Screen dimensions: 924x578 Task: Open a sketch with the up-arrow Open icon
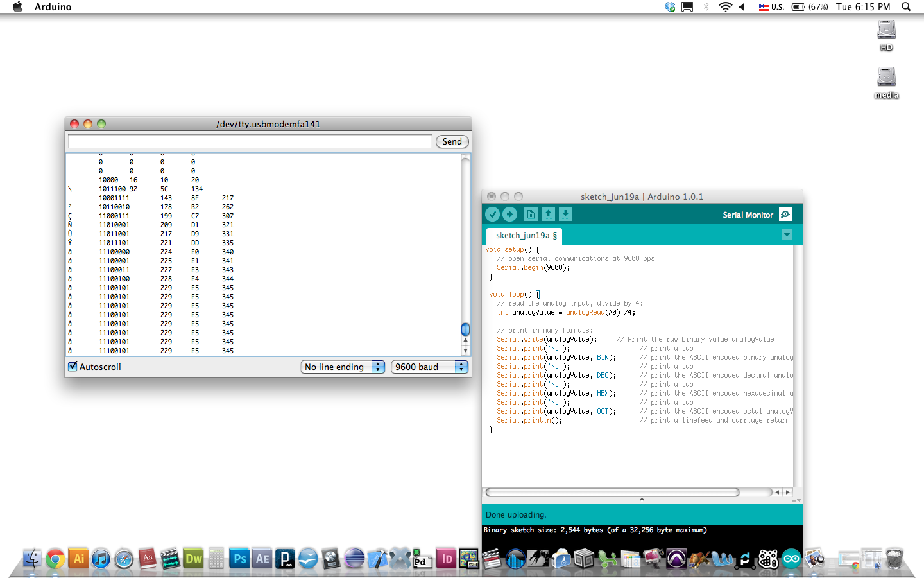click(x=548, y=215)
